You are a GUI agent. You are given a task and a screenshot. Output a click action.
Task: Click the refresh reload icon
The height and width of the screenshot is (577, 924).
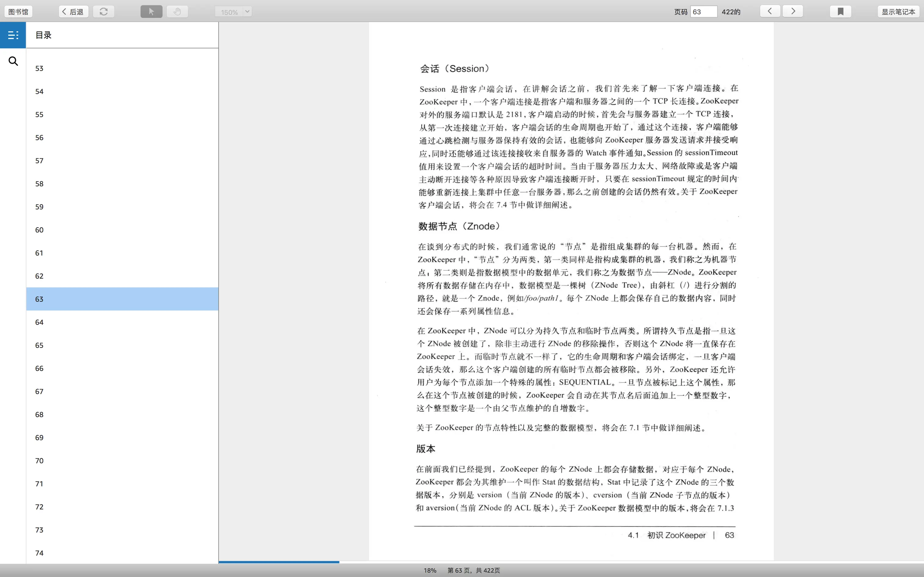click(104, 12)
